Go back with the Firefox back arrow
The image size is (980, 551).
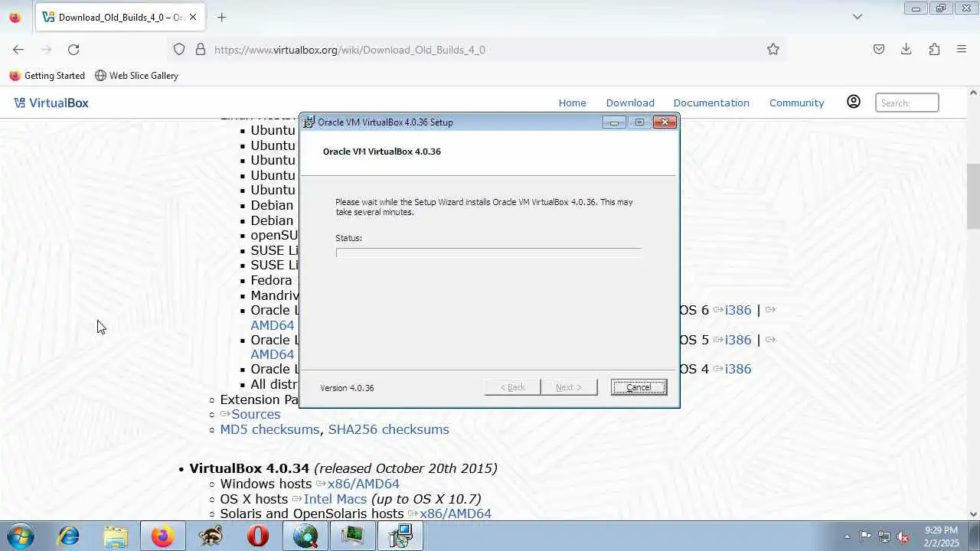pyautogui.click(x=18, y=49)
